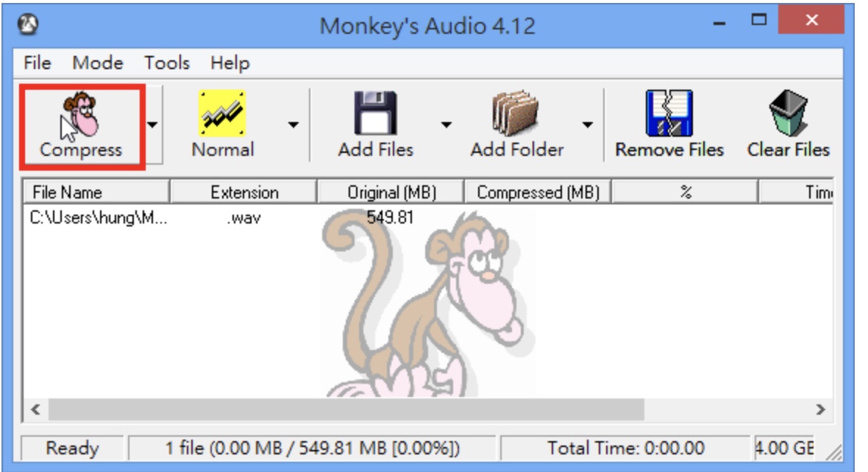The height and width of the screenshot is (472, 868).
Task: Open the Add Folder dropdown arrow
Action: point(587,125)
